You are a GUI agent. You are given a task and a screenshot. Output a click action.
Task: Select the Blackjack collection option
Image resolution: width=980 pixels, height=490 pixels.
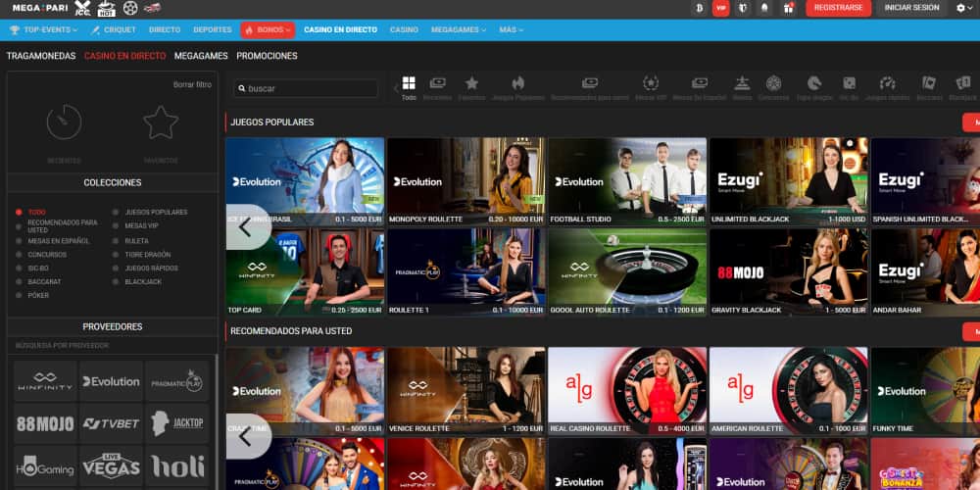[137, 282]
